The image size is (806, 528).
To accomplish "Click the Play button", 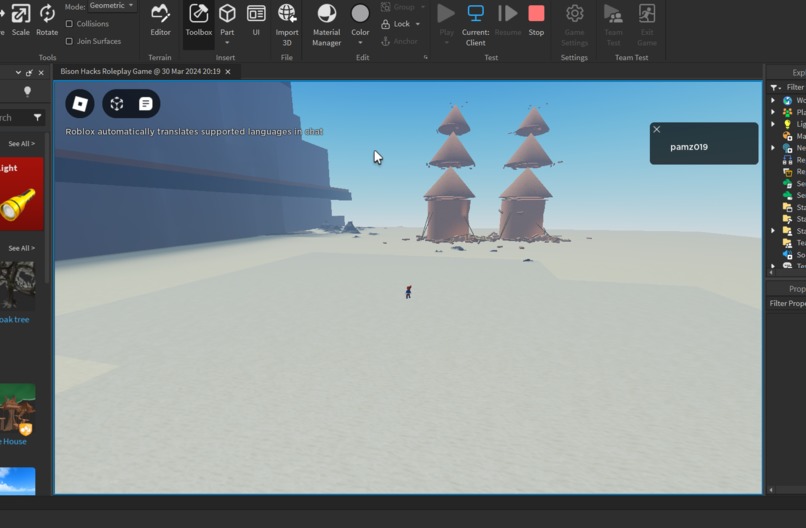I will click(x=446, y=20).
